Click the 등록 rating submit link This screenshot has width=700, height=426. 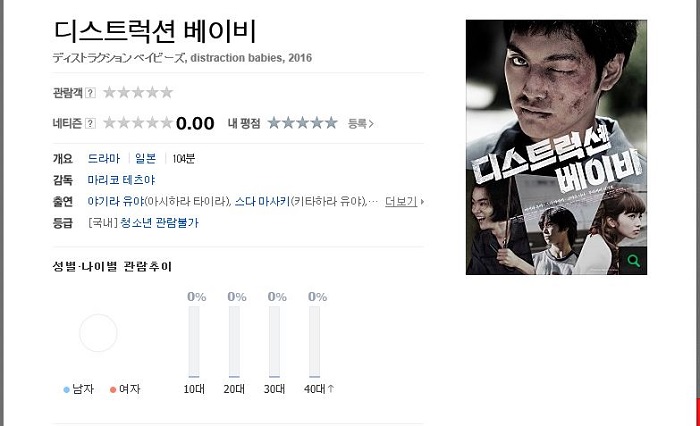360,124
